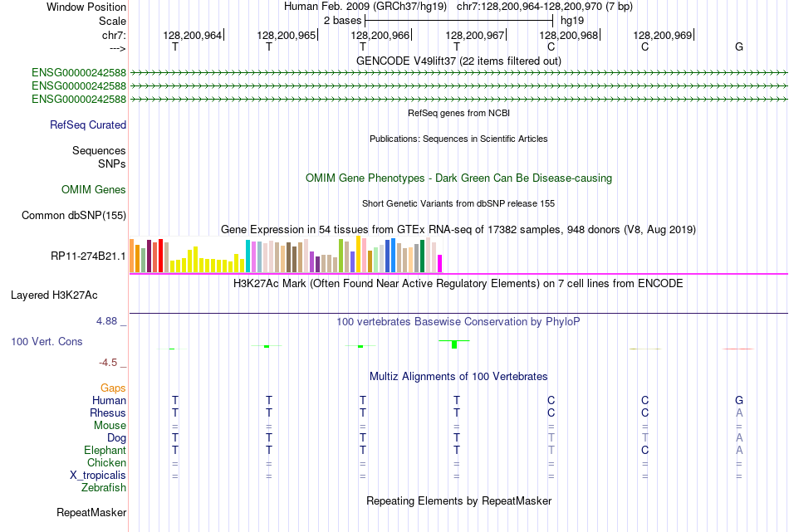Click the A base in the Elephant row
The width and height of the screenshot is (789, 532).
738,450
